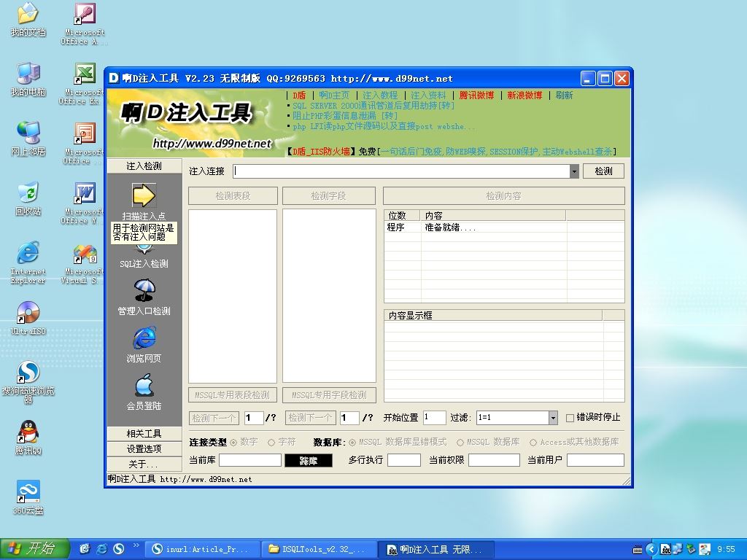Open the Sina Weibo banner link
747x560 pixels.
click(x=525, y=96)
